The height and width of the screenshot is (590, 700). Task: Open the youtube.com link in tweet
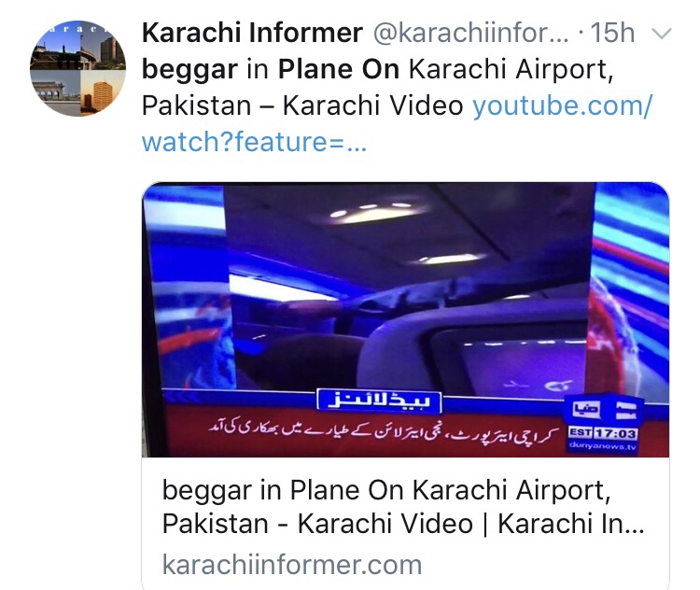click(563, 106)
